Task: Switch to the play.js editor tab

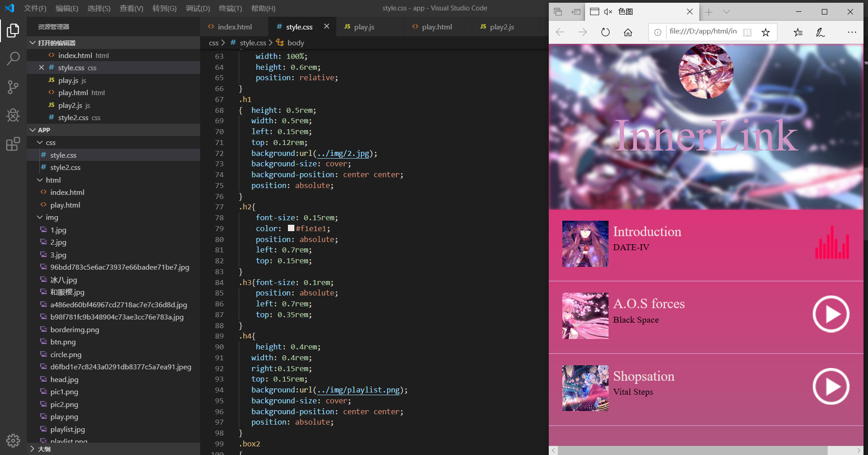Action: 370,27
